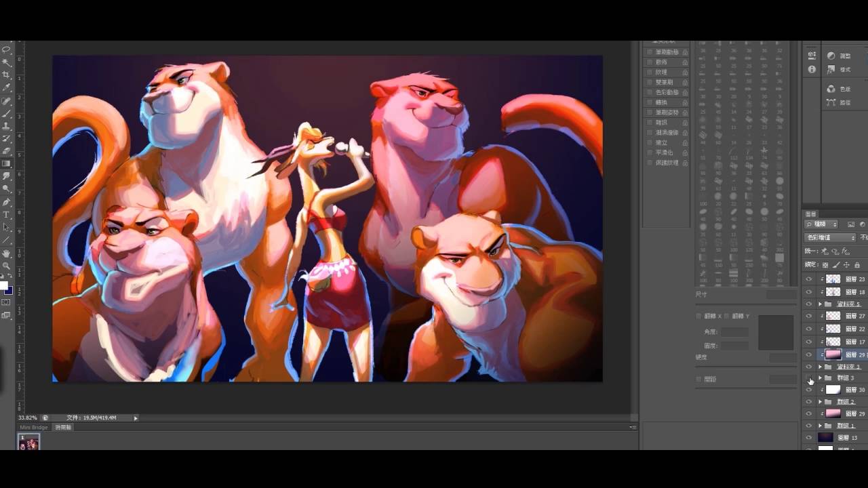This screenshot has height=488, width=868.
Task: Enable the 轉換 brush option checkbox
Action: click(x=650, y=102)
